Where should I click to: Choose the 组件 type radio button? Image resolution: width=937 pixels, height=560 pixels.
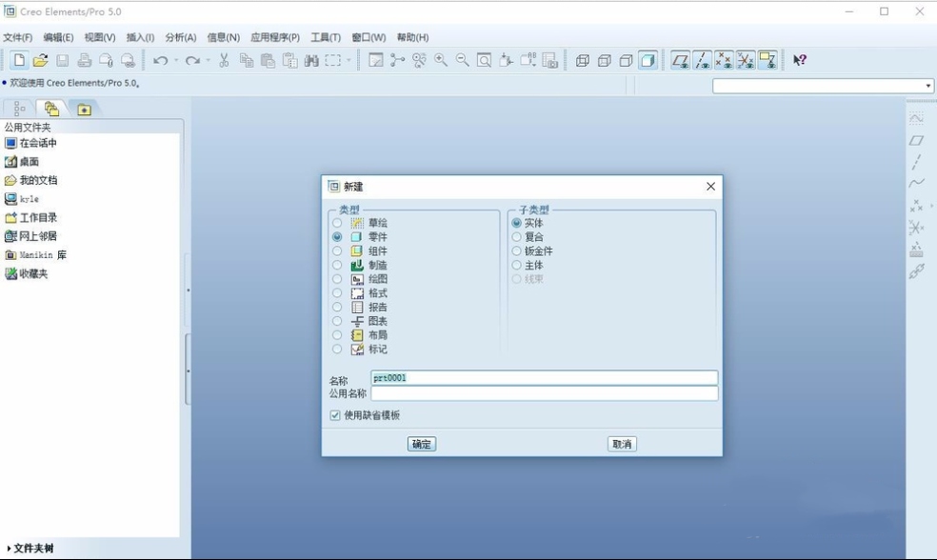tap(337, 251)
